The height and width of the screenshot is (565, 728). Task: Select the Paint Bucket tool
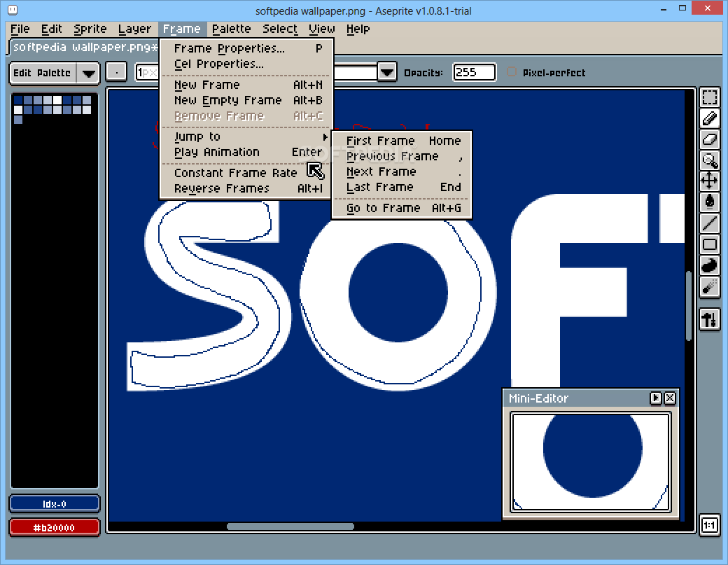709,202
